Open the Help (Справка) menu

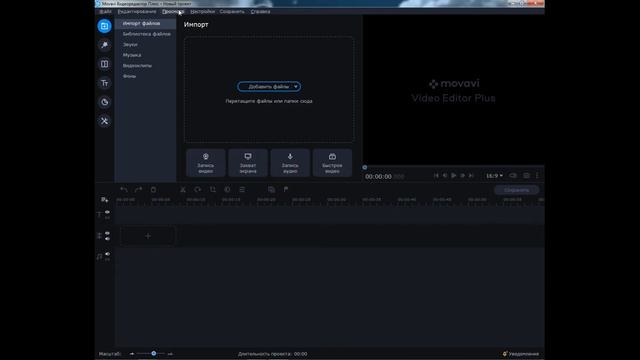[x=260, y=11]
